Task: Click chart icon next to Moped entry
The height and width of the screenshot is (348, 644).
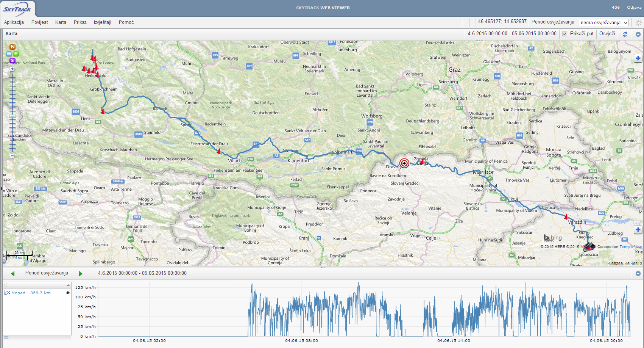Action: point(7,293)
